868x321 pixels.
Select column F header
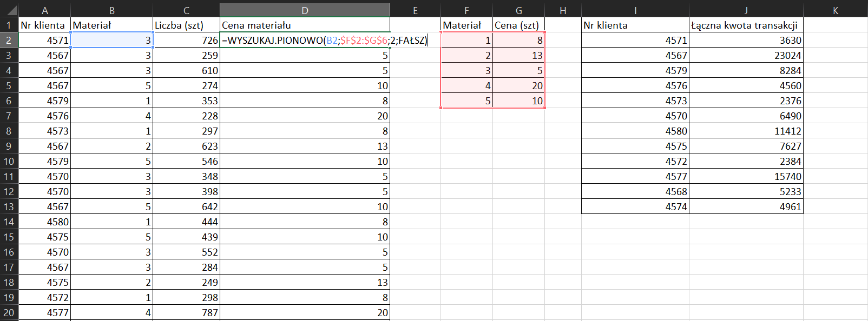click(466, 10)
